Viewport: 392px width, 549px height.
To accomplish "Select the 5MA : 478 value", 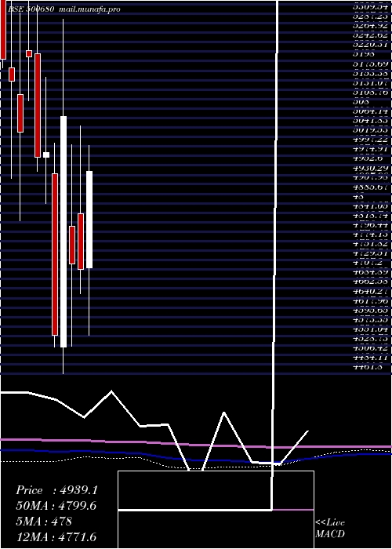I will pyautogui.click(x=44, y=522).
